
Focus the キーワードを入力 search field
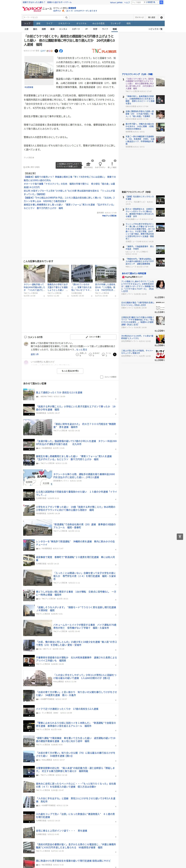tap(44, 17)
